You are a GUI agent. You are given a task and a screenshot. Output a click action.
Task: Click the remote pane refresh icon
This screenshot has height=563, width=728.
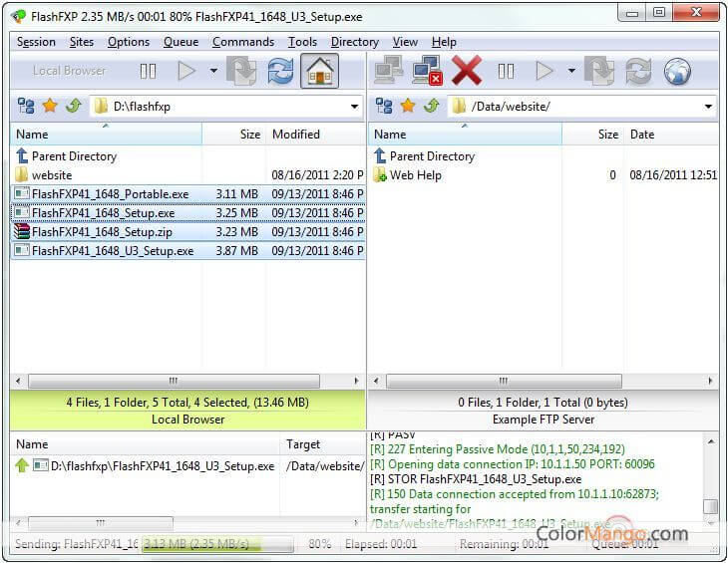point(638,71)
